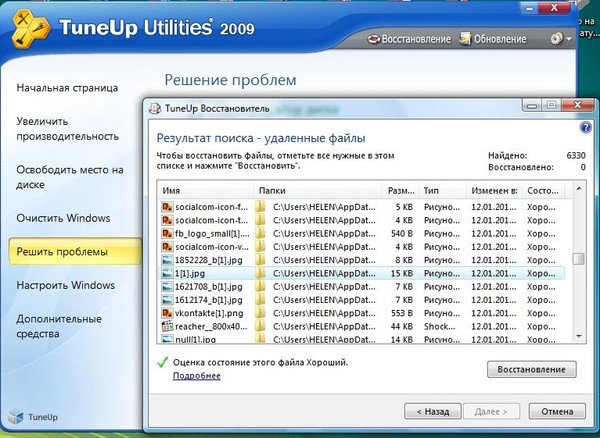Open Дополнительные средства section
The width and height of the screenshot is (600, 438).
59,326
